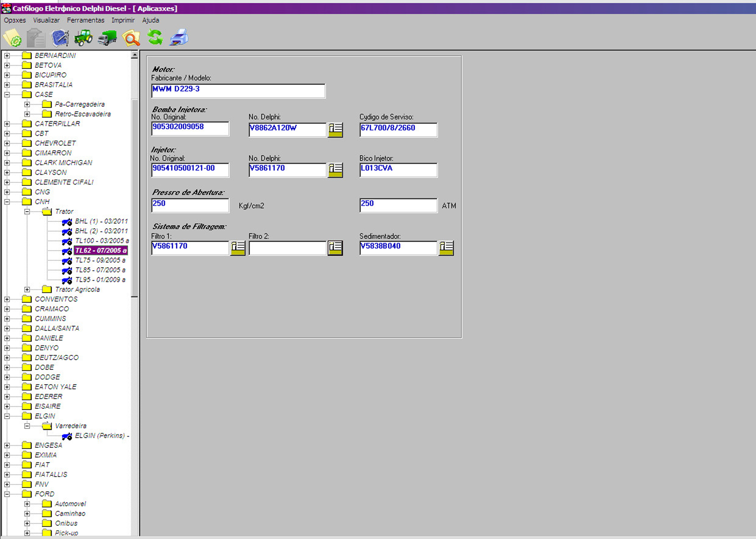
Task: Click the detail icon next to Filtro 1
Action: coord(237,248)
